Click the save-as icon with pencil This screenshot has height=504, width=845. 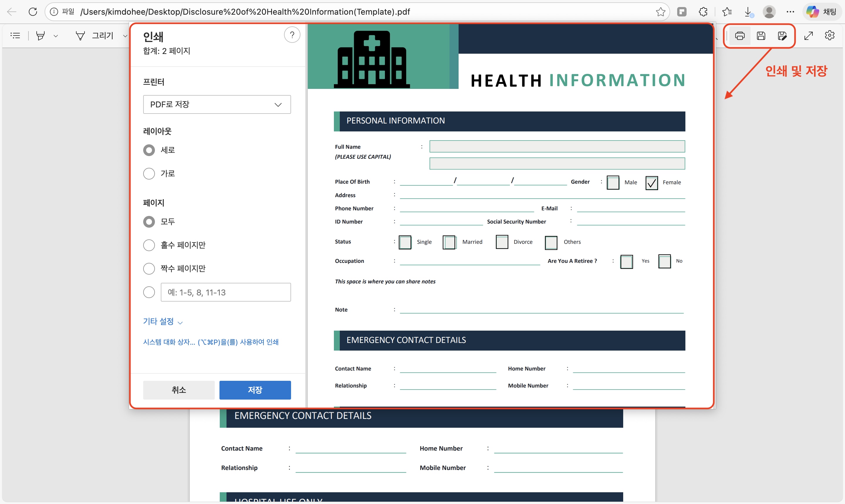click(x=782, y=36)
